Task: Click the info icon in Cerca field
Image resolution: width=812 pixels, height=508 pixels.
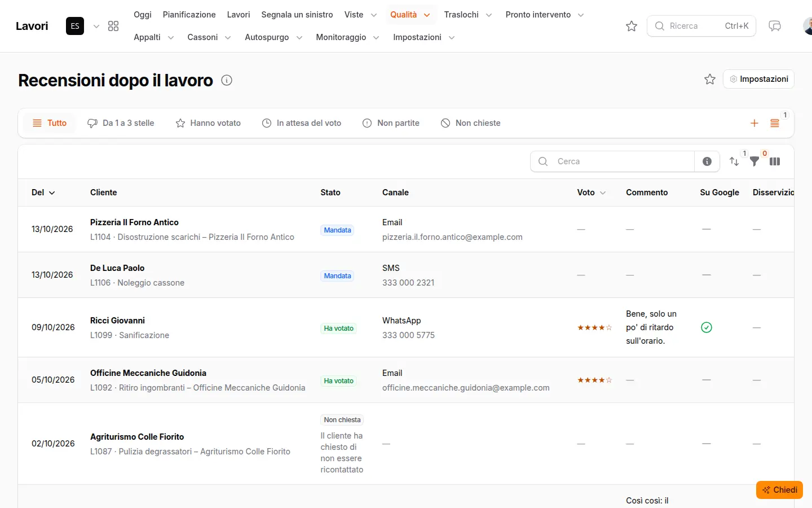Action: (x=707, y=161)
